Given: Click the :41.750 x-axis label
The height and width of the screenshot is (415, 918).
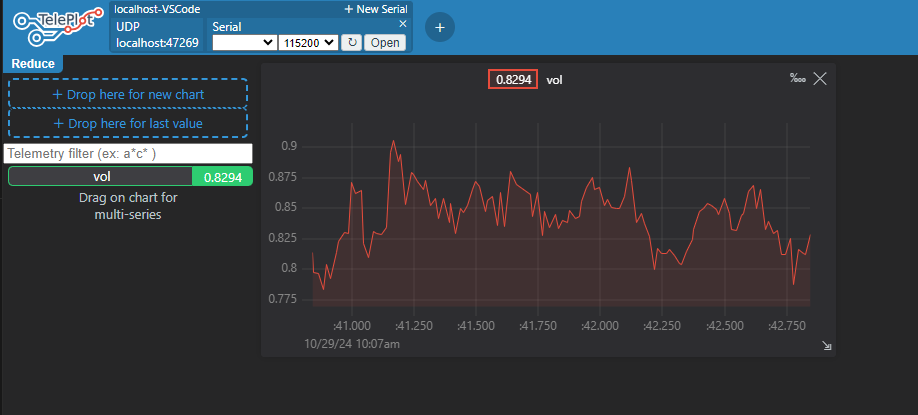Looking at the screenshot, I should point(539,326).
